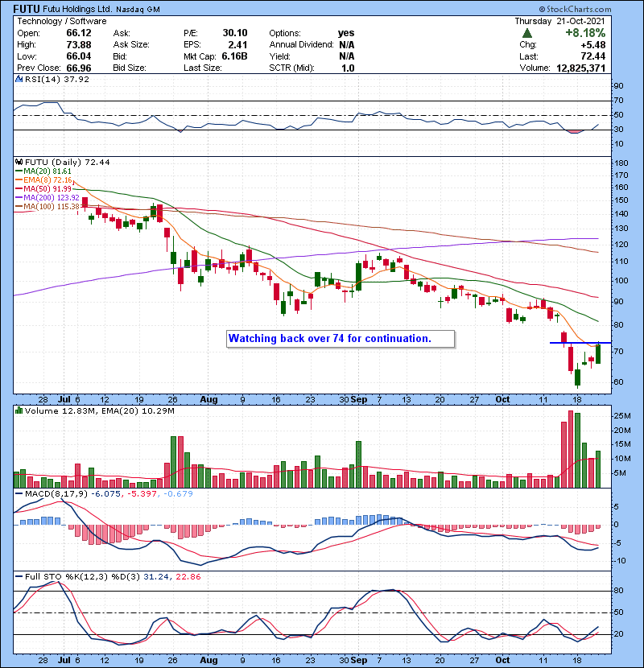Click the 'Nasdaq GM' exchange label
This screenshot has width=644, height=668.
[138, 10]
